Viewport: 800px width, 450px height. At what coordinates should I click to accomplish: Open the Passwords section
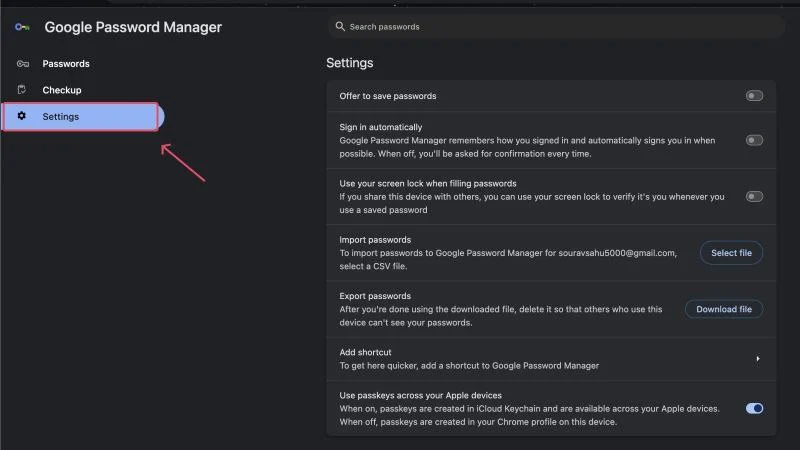pyautogui.click(x=66, y=64)
